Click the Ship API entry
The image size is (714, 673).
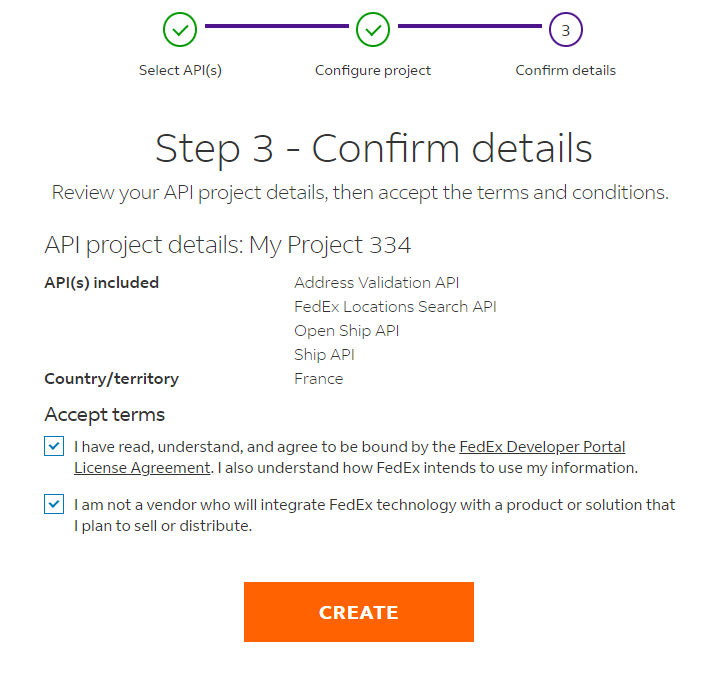[324, 355]
